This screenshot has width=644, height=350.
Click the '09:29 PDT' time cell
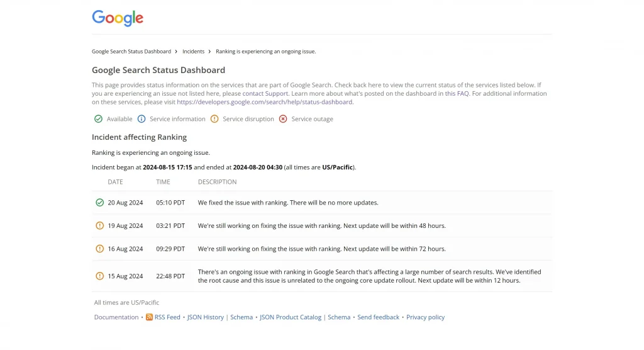pos(170,249)
